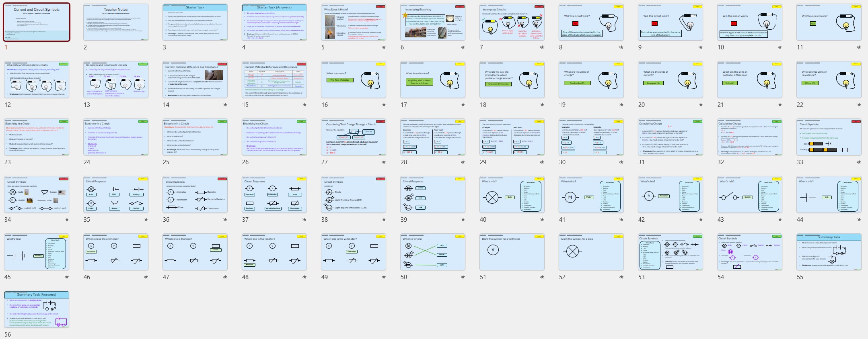Screen dimensions: 868x339
Task: Pick the Calculating Total Charge slide 27
Action: click(353, 137)
